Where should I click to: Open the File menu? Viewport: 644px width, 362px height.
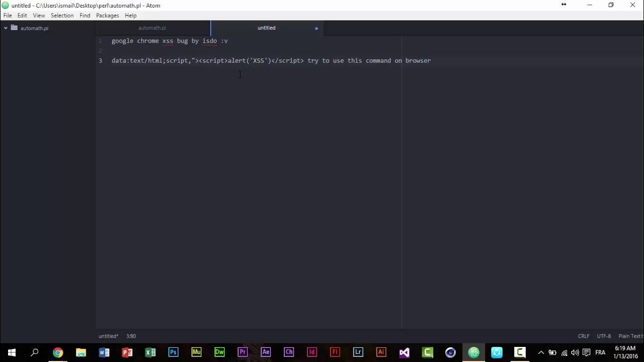click(x=8, y=16)
